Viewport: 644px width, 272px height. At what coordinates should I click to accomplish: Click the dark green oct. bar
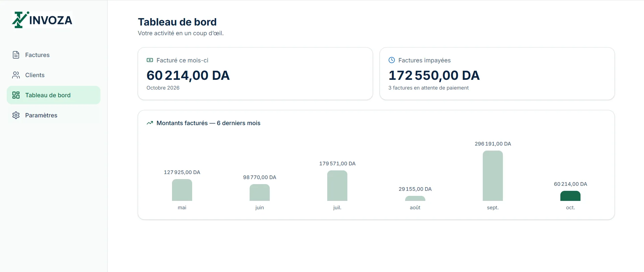[570, 196]
